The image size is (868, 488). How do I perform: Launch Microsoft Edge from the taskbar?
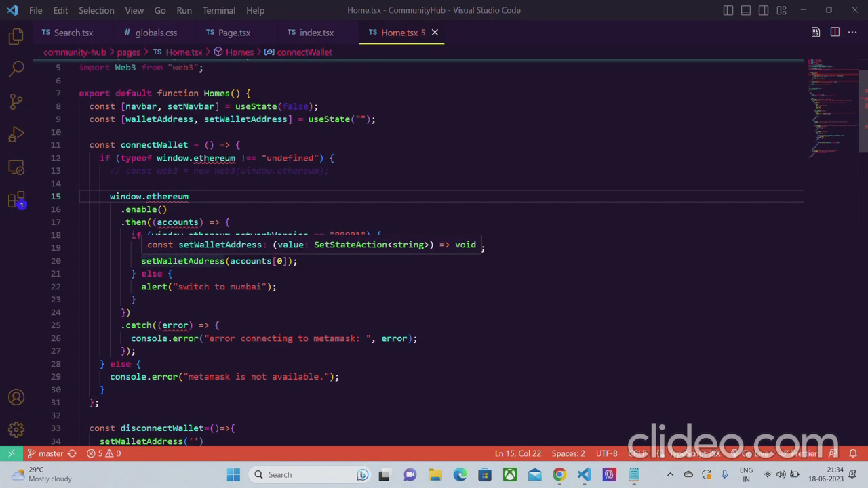click(460, 474)
